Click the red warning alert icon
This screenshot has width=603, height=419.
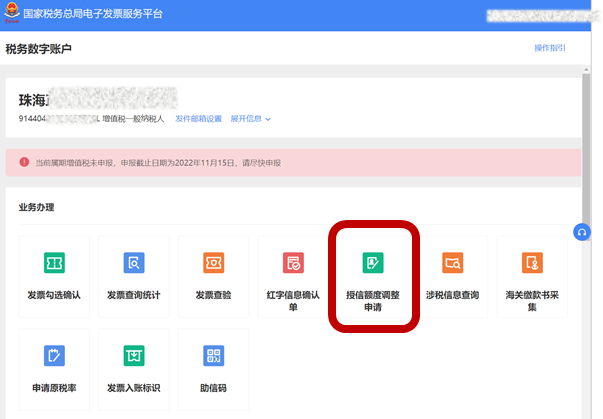24,162
